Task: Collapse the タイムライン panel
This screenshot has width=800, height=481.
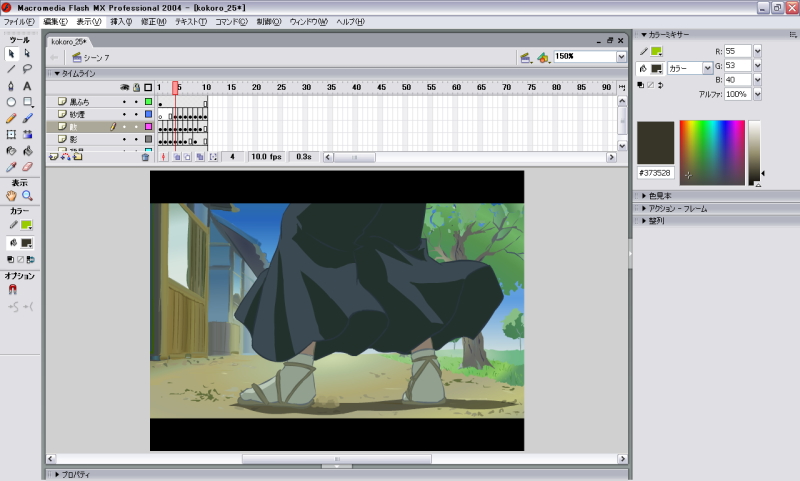Action: (x=57, y=74)
